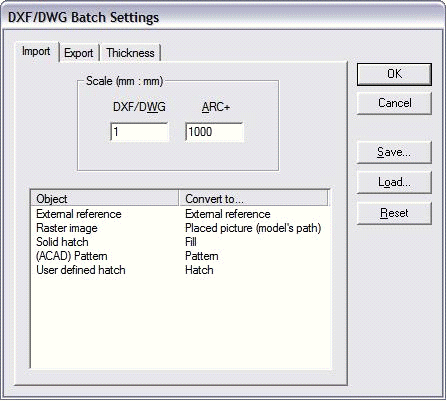Click the Object column header
The width and height of the screenshot is (447, 401).
pyautogui.click(x=104, y=199)
